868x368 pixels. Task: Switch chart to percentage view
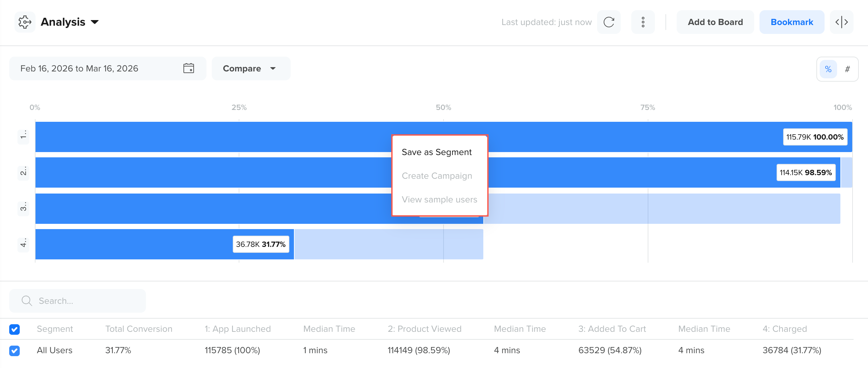click(x=828, y=69)
